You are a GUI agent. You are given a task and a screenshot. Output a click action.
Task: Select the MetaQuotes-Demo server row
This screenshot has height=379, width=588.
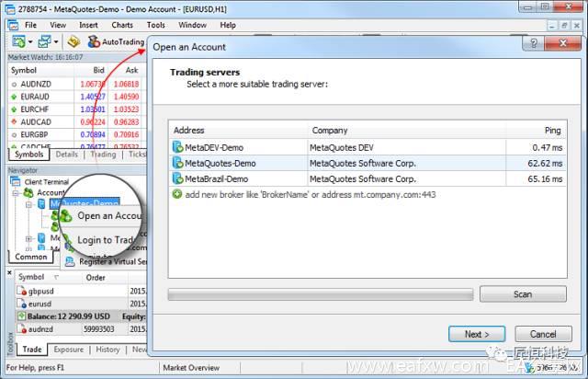coord(367,163)
